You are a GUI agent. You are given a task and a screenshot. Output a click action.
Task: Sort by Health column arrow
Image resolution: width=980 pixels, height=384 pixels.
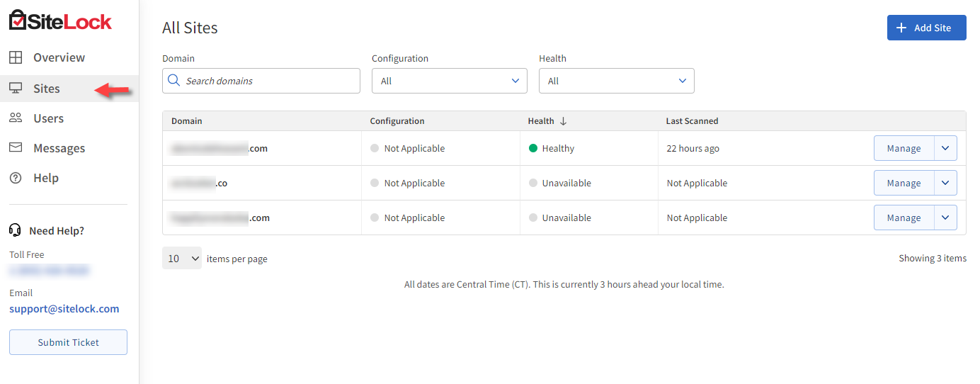click(564, 121)
